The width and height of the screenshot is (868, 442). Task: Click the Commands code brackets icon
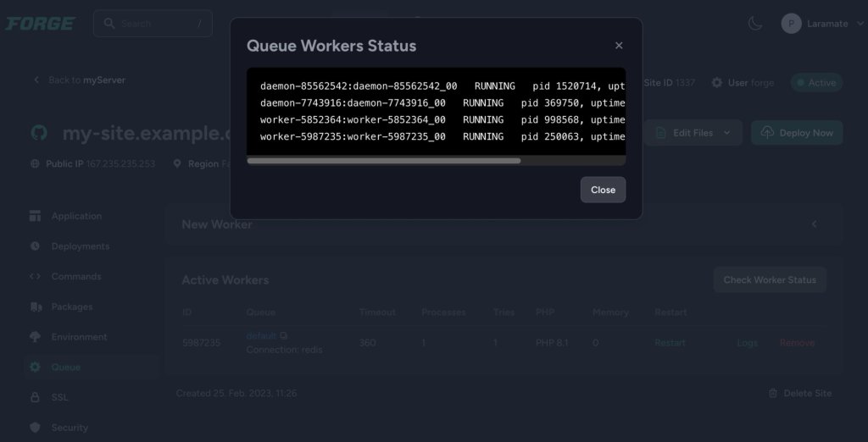(35, 277)
